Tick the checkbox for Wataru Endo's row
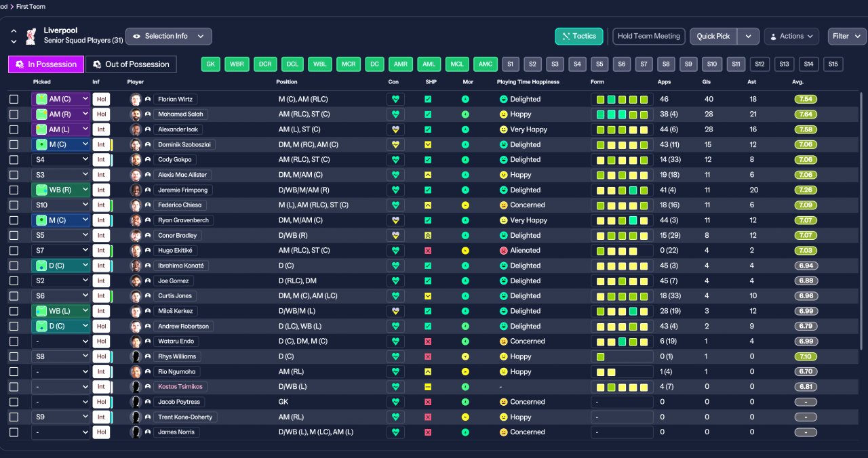The height and width of the screenshot is (458, 868). click(14, 341)
